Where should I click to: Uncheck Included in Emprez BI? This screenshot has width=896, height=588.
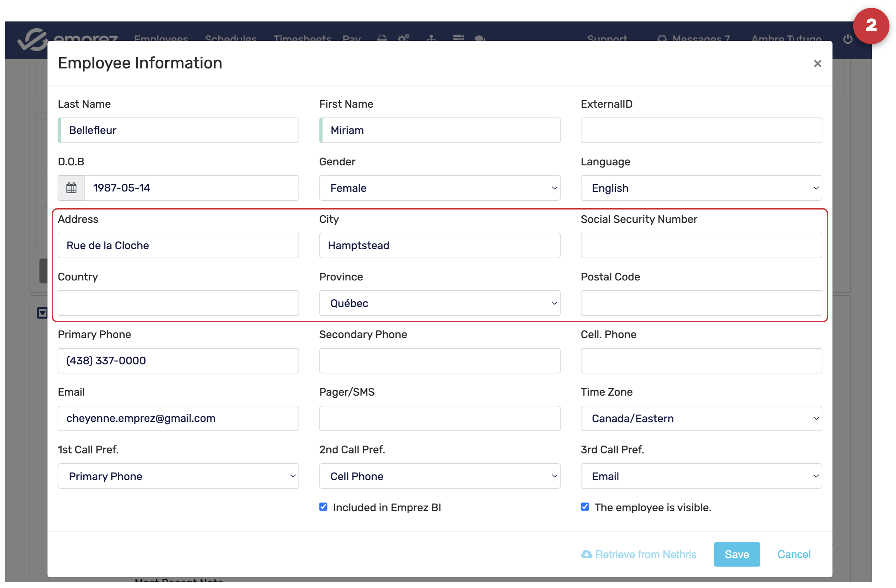click(x=323, y=507)
